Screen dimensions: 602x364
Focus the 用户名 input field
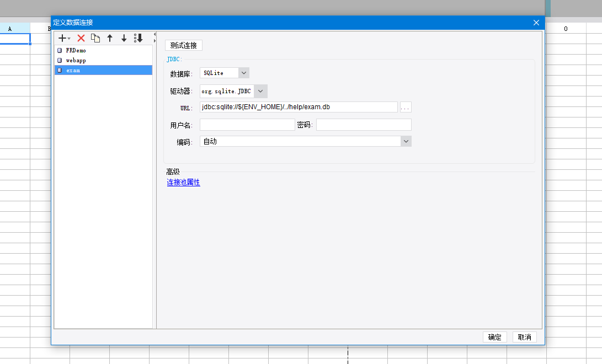coord(247,125)
